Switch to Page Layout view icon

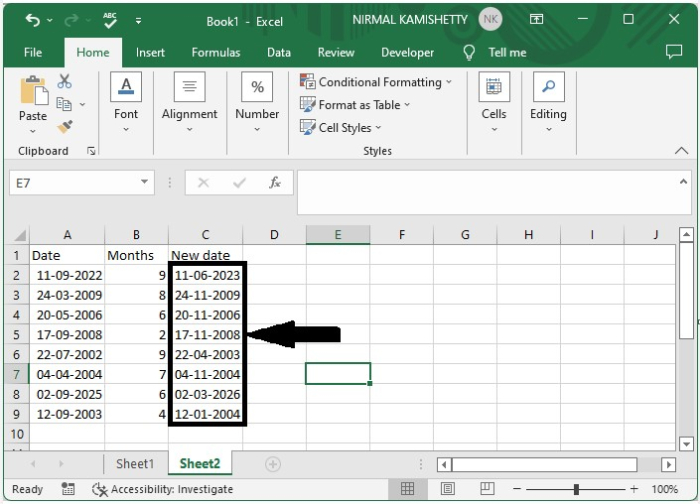(448, 489)
